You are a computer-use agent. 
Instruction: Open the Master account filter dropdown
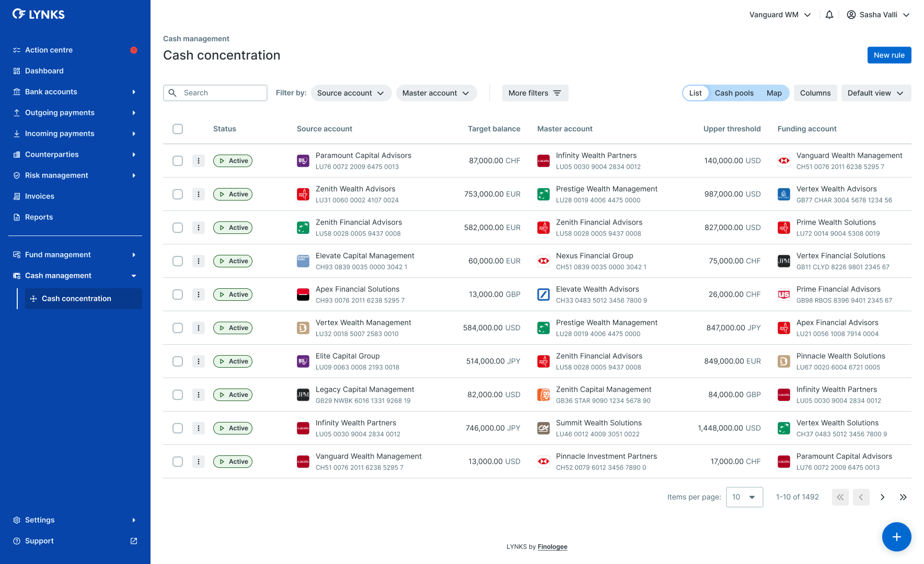[x=436, y=93]
